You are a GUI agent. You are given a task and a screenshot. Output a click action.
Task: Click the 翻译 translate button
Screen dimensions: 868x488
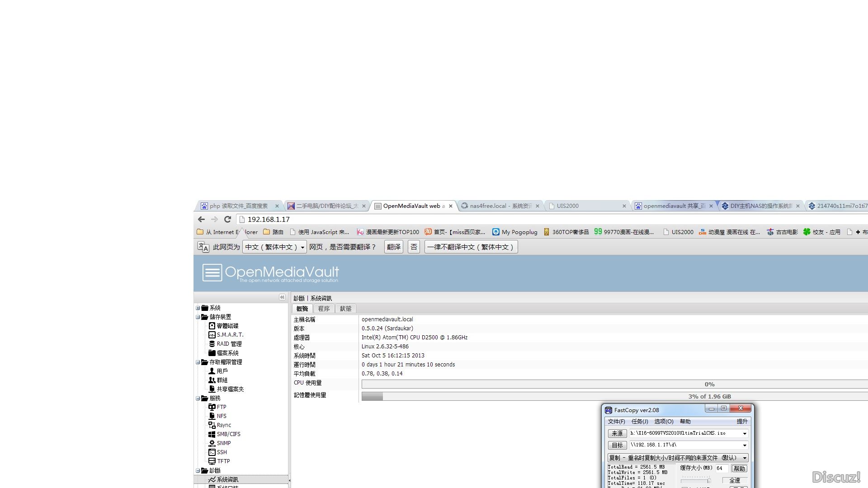(x=394, y=247)
